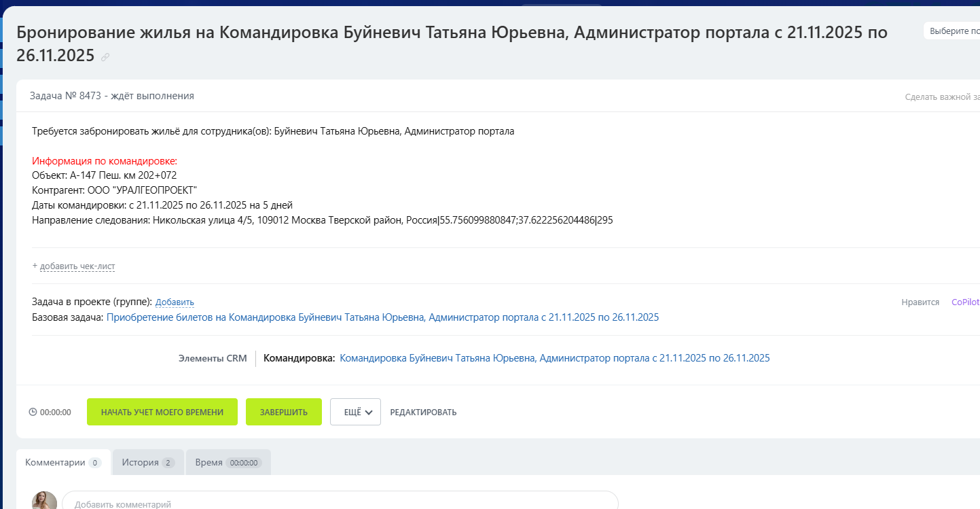Add a checklist via 'добавить чек-лист'
This screenshot has height=509, width=980.
(77, 266)
